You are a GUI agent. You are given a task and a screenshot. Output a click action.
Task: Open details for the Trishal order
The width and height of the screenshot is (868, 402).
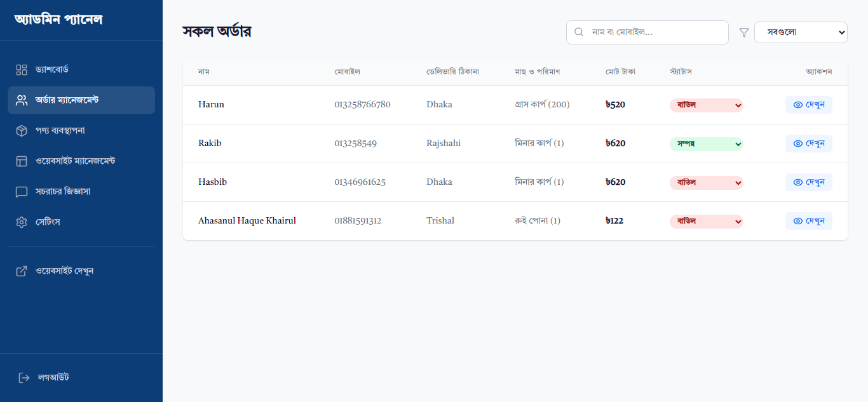[x=808, y=222]
